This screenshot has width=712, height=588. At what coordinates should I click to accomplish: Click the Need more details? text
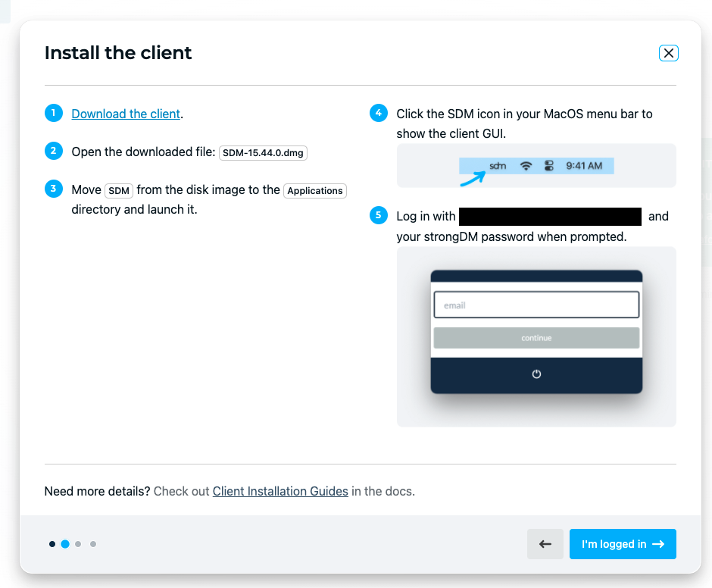point(97,491)
